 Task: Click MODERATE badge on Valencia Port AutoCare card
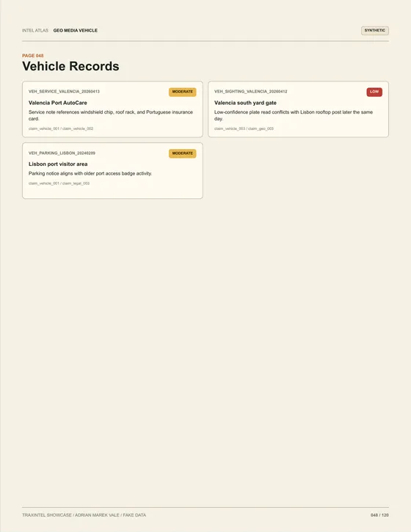coord(183,92)
